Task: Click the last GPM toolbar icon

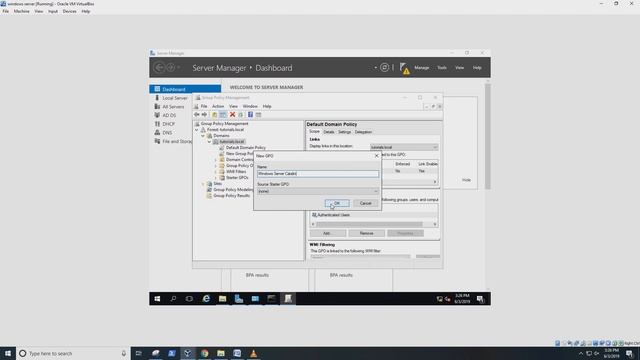Action: (258, 115)
